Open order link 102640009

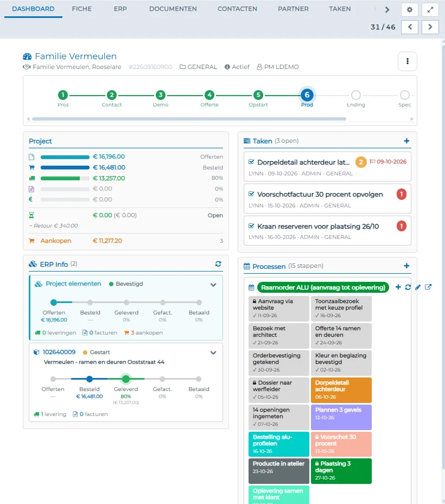pos(59,352)
